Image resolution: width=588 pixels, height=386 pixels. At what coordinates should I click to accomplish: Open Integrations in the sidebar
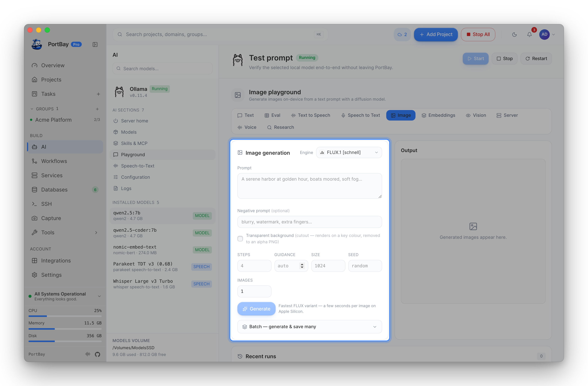(65, 261)
